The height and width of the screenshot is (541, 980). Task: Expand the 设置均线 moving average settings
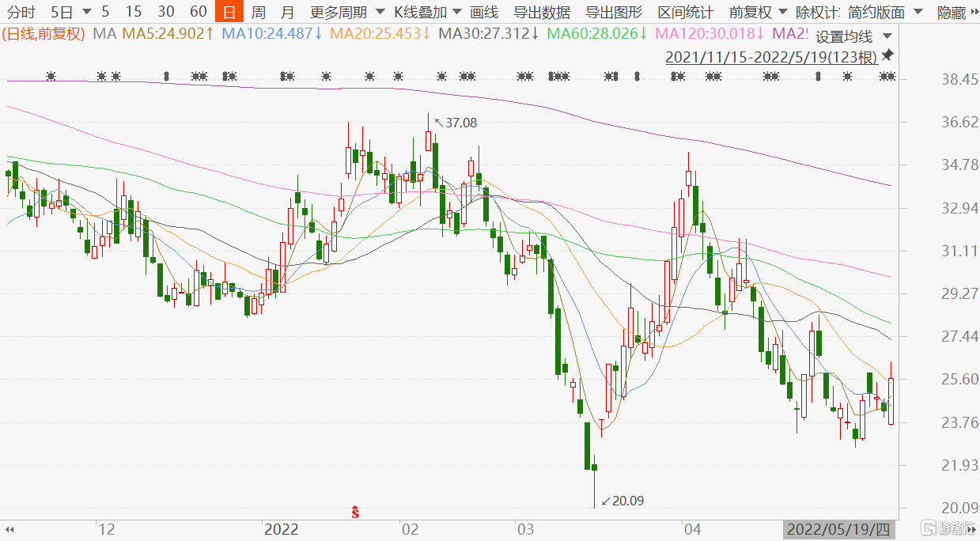(x=853, y=36)
